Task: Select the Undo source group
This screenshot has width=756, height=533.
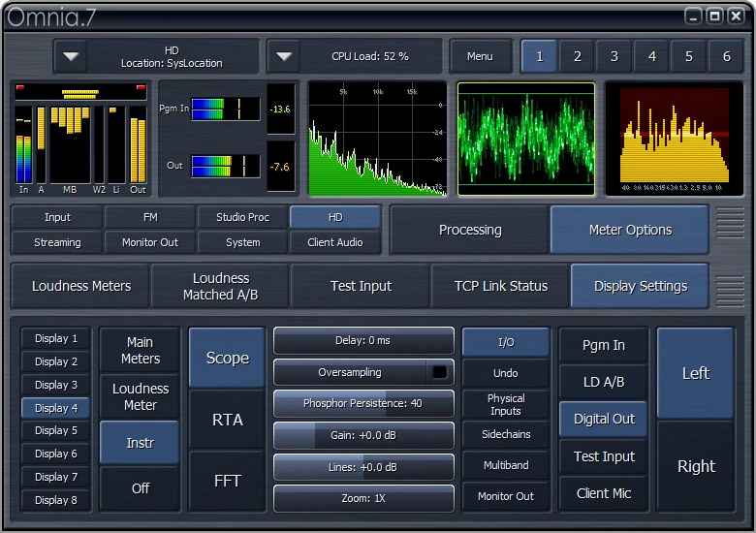Action: (506, 373)
